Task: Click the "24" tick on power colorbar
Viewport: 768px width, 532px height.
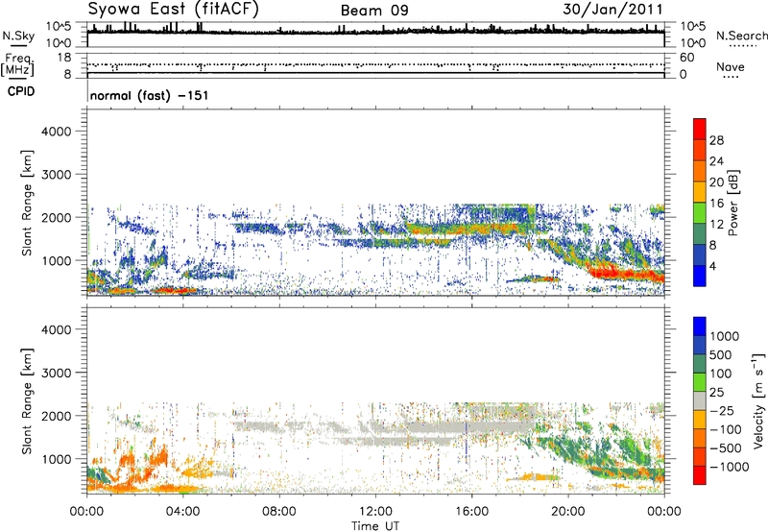Action: (x=716, y=161)
